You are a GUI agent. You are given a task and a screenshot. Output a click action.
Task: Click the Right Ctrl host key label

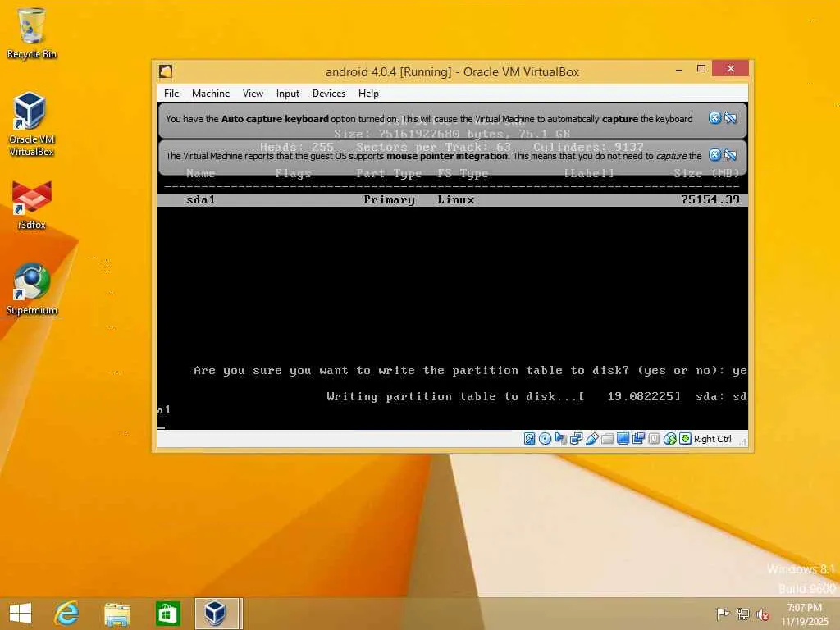coord(713,439)
